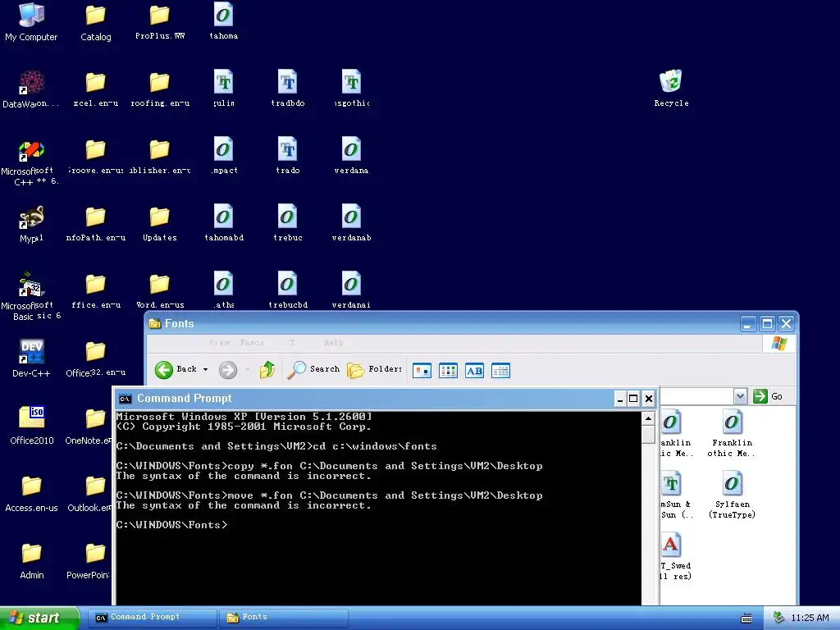Screen dimensions: 840x630
Task: Switch Fonts window to Details view
Action: (500, 371)
